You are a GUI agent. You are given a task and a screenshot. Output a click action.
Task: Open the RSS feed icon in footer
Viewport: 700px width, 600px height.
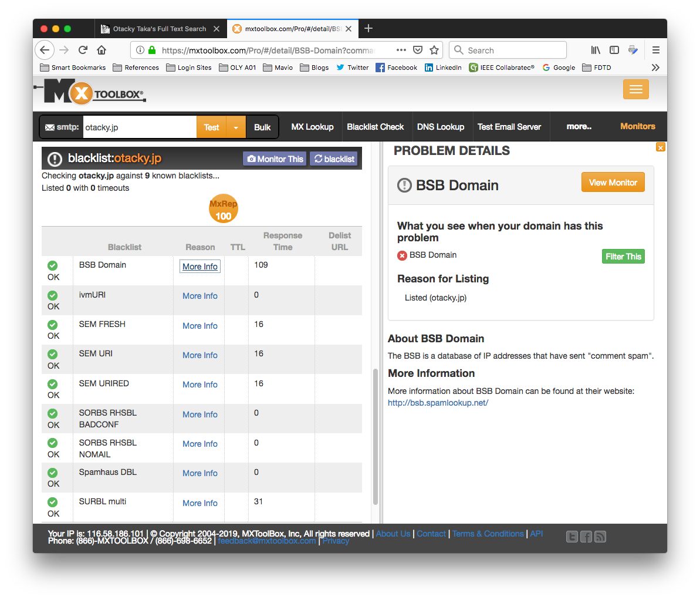pos(600,537)
